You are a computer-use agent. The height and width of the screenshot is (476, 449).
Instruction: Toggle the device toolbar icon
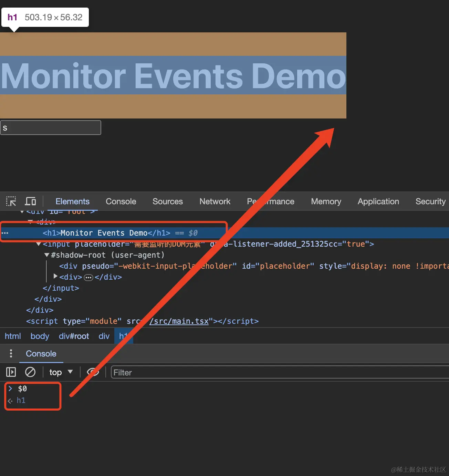tap(30, 201)
